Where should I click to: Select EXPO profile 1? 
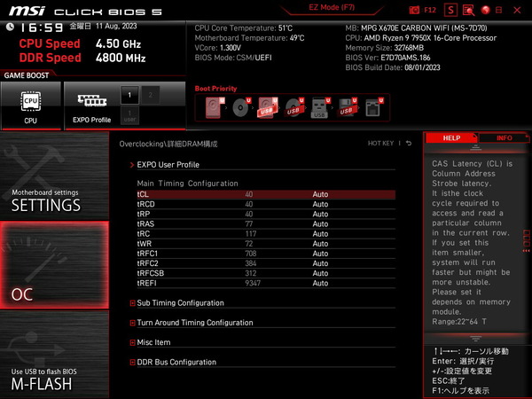129,95
